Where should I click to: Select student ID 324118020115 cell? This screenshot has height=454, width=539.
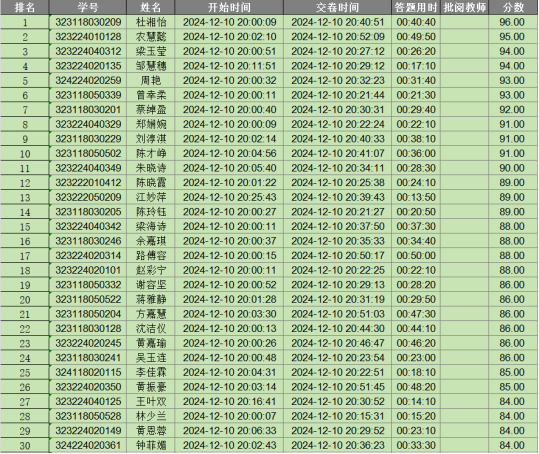[88, 373]
